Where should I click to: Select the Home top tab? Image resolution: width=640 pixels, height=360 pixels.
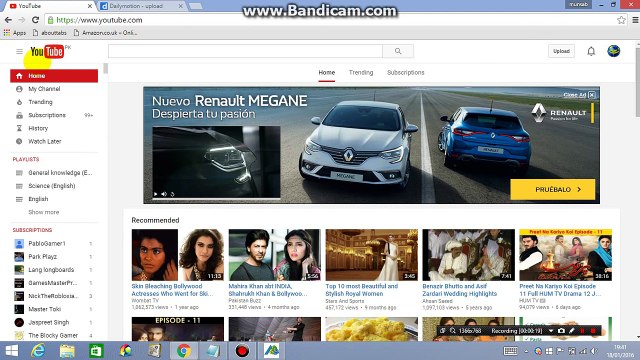point(327,73)
